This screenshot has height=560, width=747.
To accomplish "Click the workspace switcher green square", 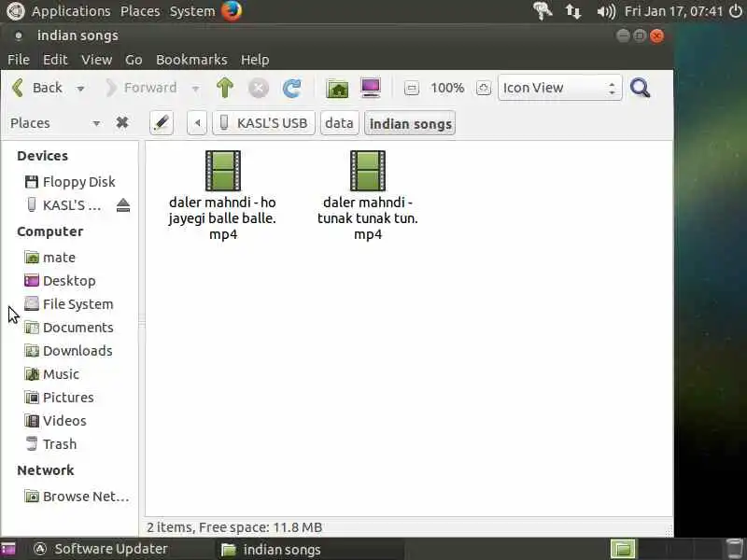I will coord(623,549).
